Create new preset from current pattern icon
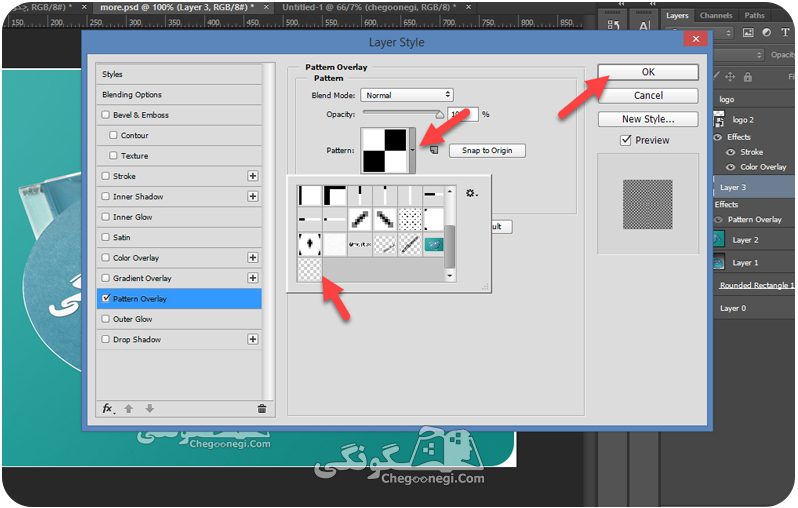The image size is (798, 508). [434, 150]
